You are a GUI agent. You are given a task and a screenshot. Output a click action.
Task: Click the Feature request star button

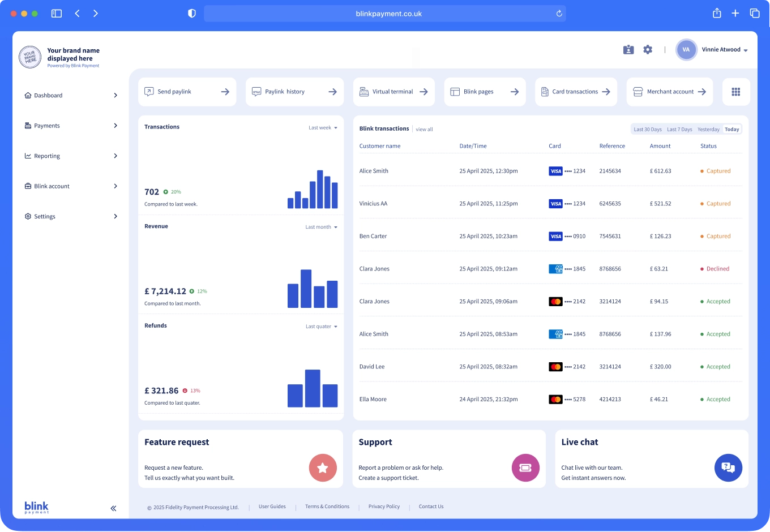(323, 468)
